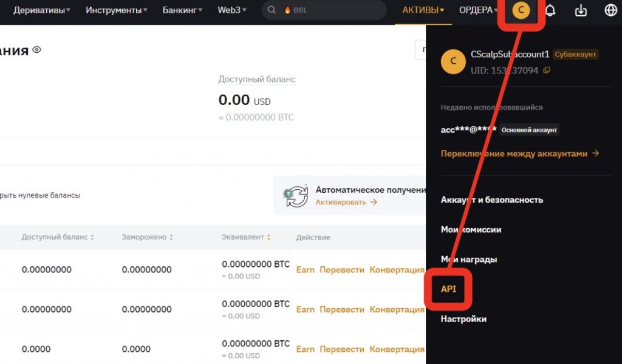The image size is (622, 364).
Task: Click the automatic receive refresh icon
Action: (296, 195)
